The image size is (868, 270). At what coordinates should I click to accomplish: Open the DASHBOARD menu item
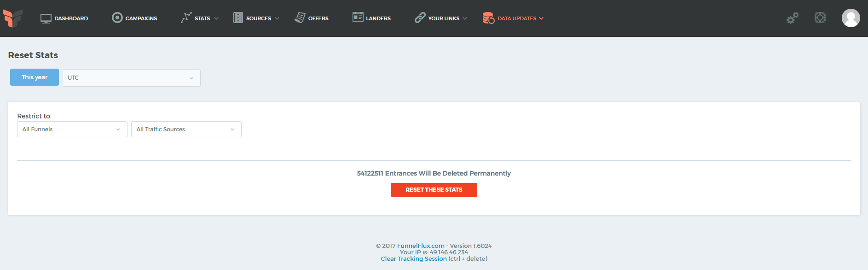click(x=71, y=18)
